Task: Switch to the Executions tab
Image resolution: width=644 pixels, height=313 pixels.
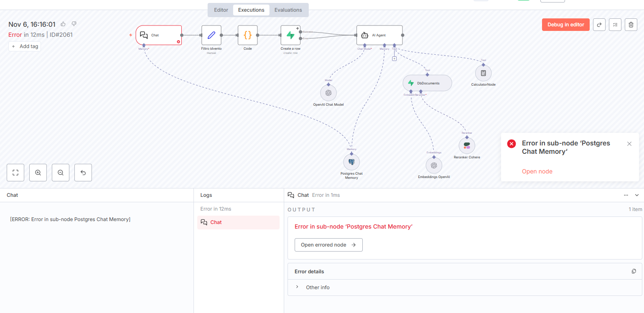Action: click(x=251, y=10)
